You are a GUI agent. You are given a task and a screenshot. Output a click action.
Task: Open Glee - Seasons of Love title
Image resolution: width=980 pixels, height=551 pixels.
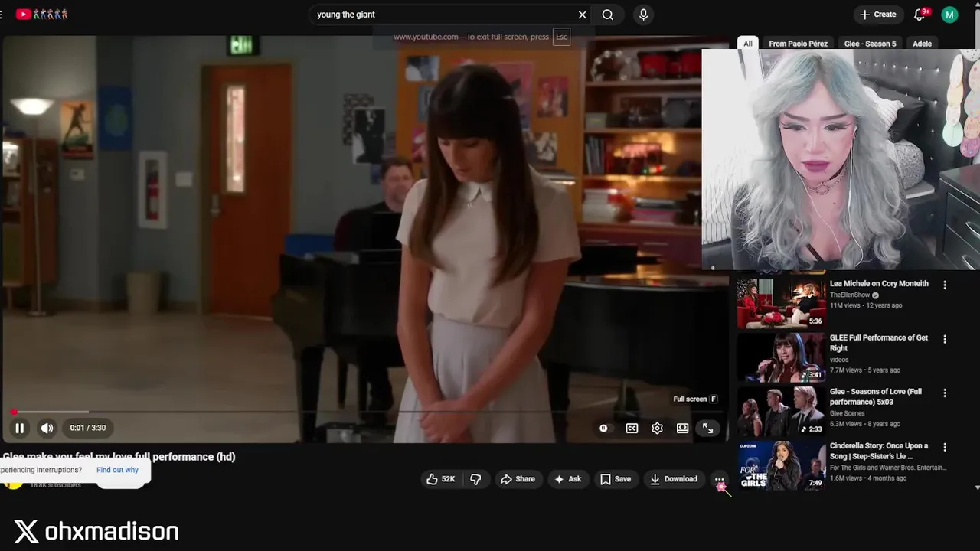point(876,396)
